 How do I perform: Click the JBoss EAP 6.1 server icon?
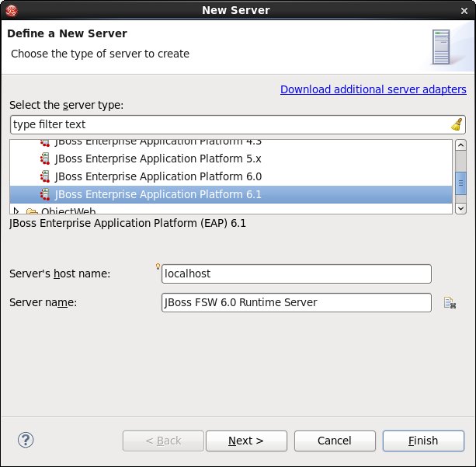[x=45, y=194]
